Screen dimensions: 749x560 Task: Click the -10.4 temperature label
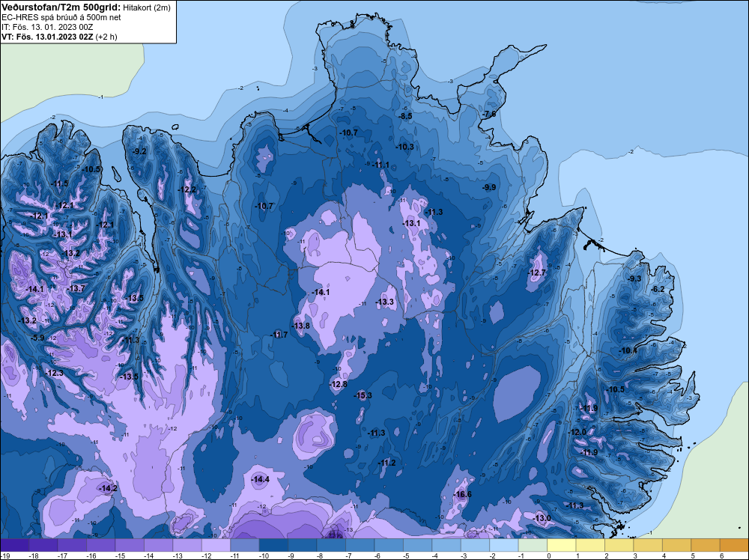point(628,350)
